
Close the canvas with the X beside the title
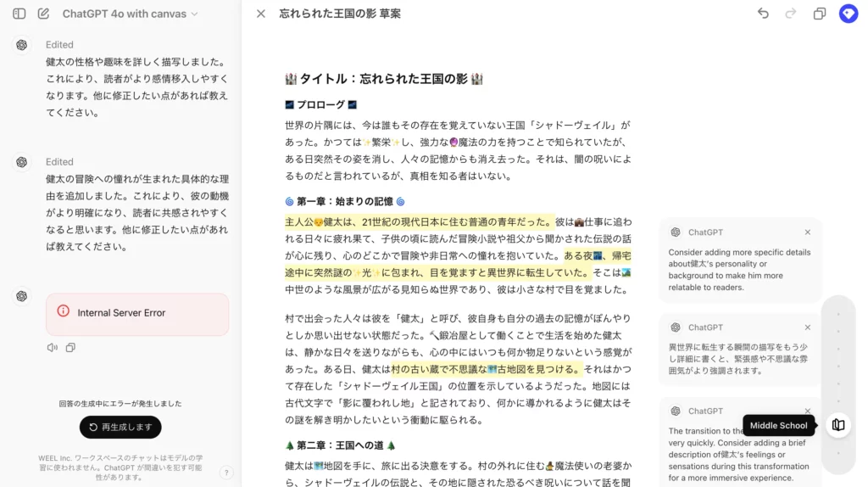(x=261, y=14)
